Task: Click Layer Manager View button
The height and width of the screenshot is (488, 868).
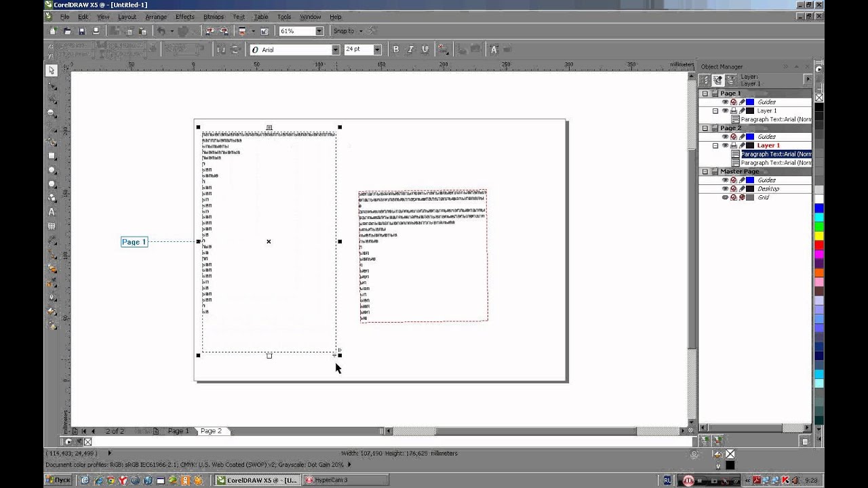Action: coord(731,80)
